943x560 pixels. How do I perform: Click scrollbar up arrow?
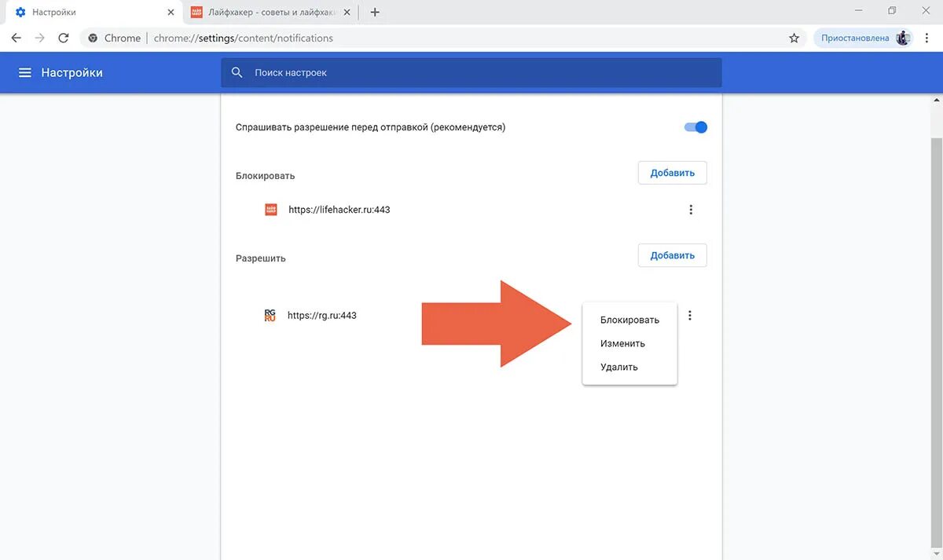tap(937, 101)
